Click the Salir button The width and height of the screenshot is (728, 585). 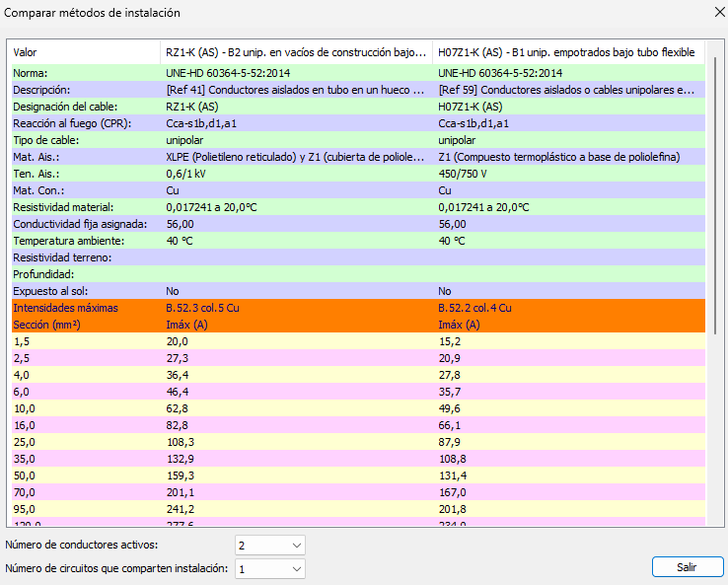tap(687, 567)
